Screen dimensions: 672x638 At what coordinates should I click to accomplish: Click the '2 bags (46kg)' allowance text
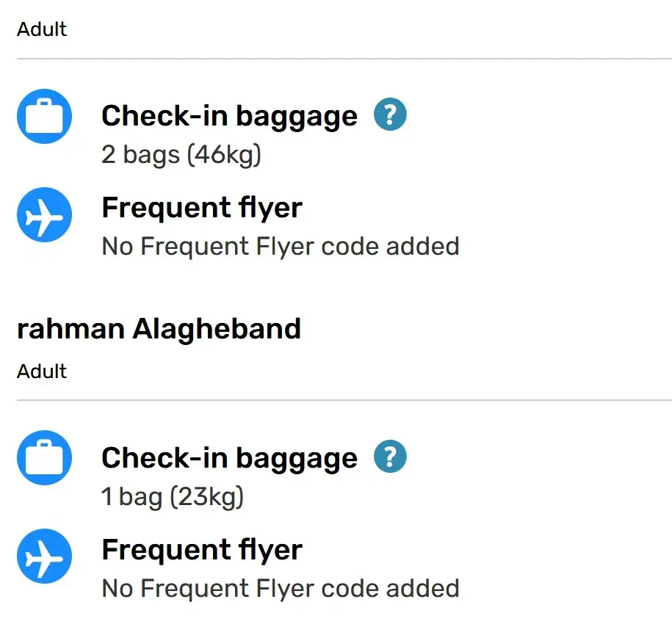181,155
